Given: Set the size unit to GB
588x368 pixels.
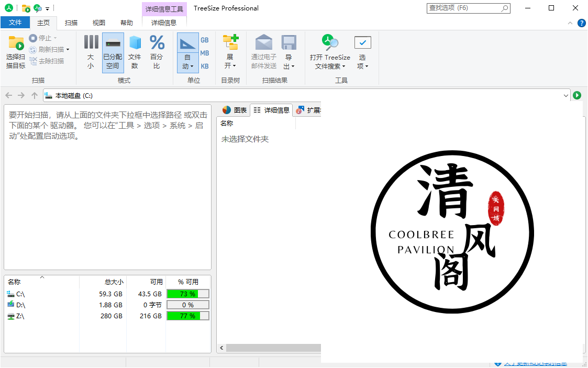Looking at the screenshot, I should [204, 40].
